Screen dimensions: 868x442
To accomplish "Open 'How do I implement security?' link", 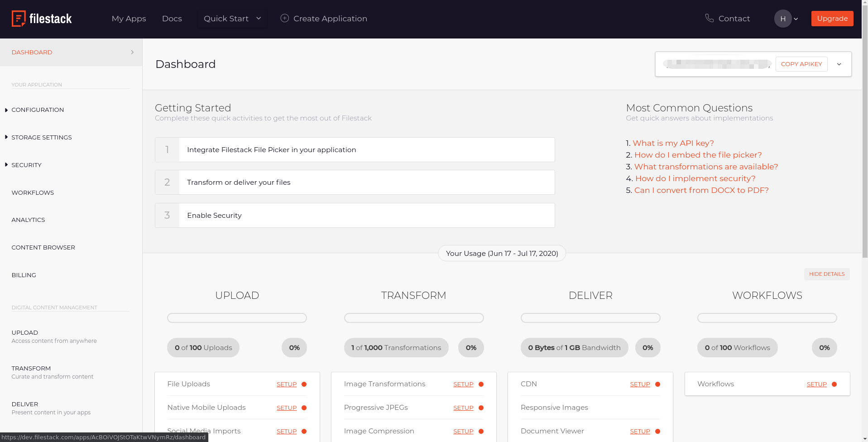I will coord(695,178).
